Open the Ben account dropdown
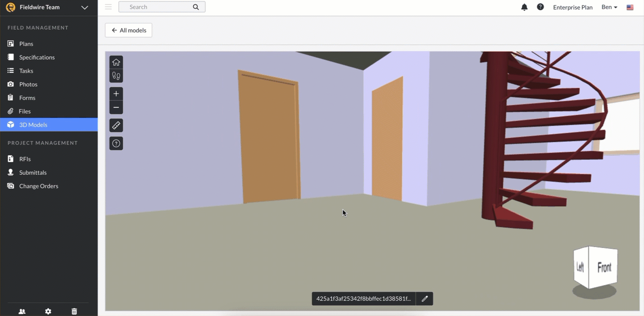644x316 pixels. 609,7
